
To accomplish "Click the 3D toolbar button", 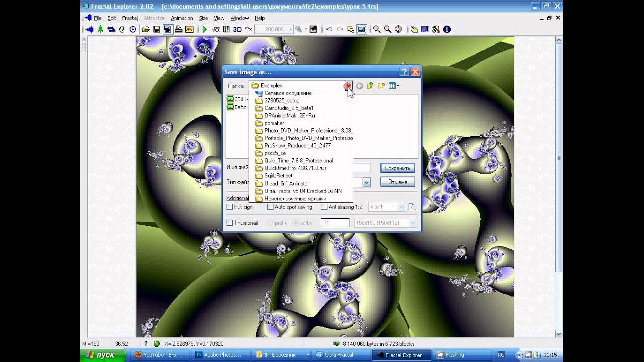I will 237,29.
